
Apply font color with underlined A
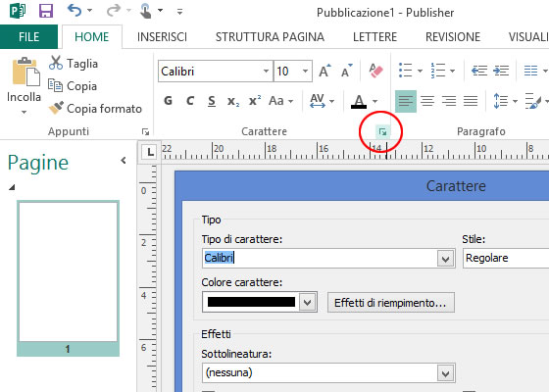pyautogui.click(x=359, y=102)
